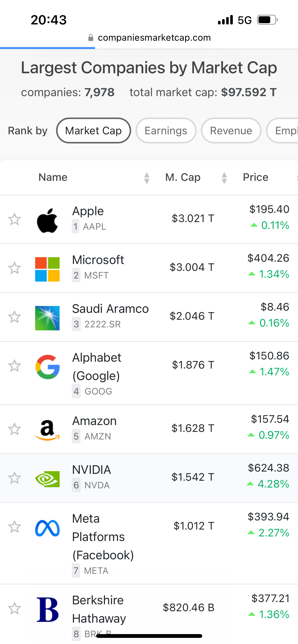Screen dimensions: 298x644
Task: Tap the Berkshire Hathaway B logo
Action: [47, 609]
